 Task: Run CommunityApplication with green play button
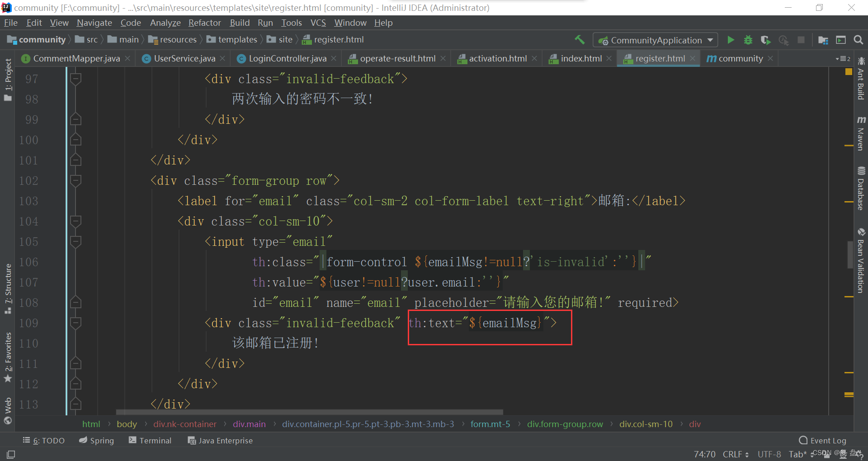[731, 40]
